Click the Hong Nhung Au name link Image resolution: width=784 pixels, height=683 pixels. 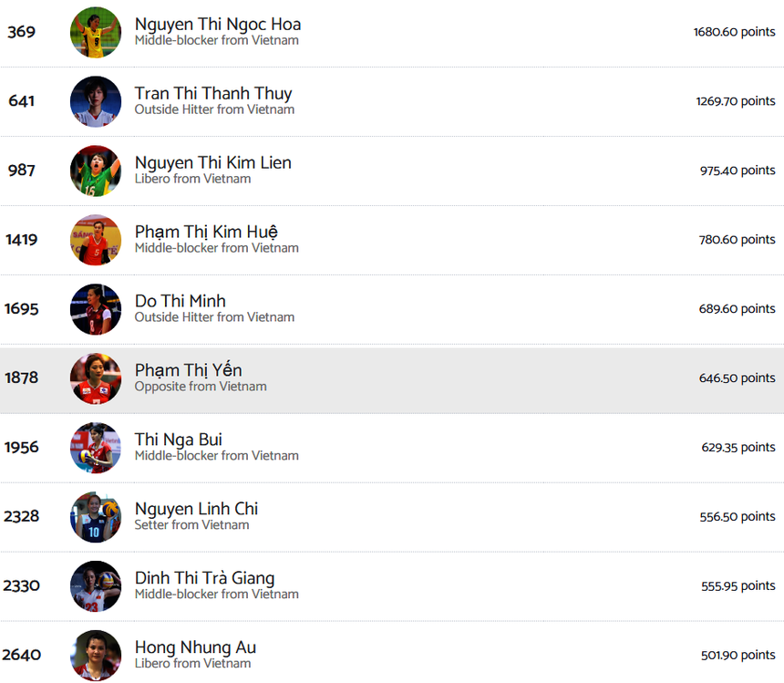(x=195, y=648)
